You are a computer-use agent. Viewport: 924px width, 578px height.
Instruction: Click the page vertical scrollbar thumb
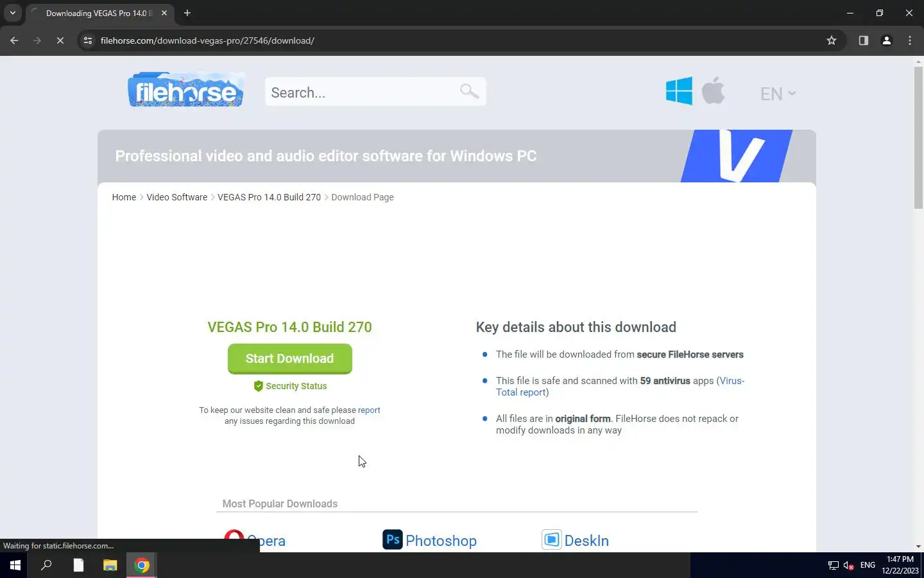coord(918,137)
